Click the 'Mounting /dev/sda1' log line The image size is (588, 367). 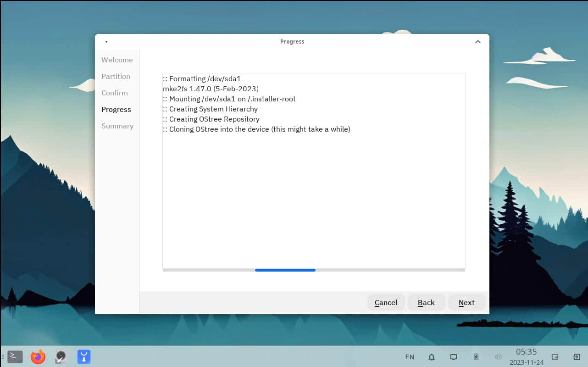point(229,99)
